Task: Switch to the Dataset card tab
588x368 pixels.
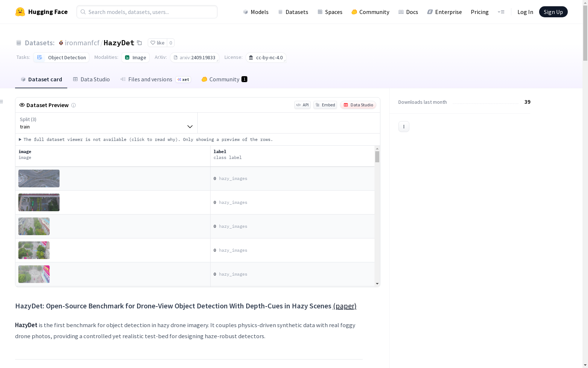Action: click(x=41, y=79)
